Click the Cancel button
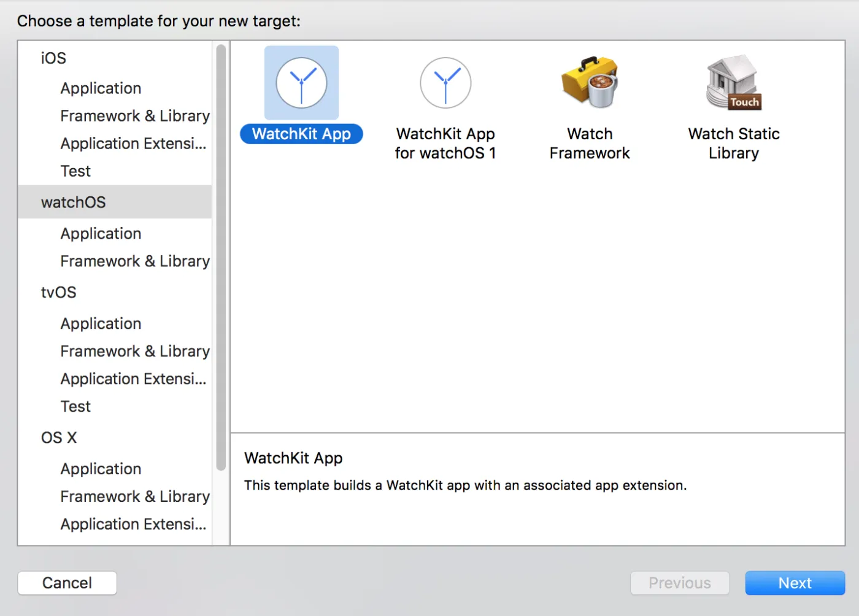Screen dimensions: 859x616 [67, 583]
